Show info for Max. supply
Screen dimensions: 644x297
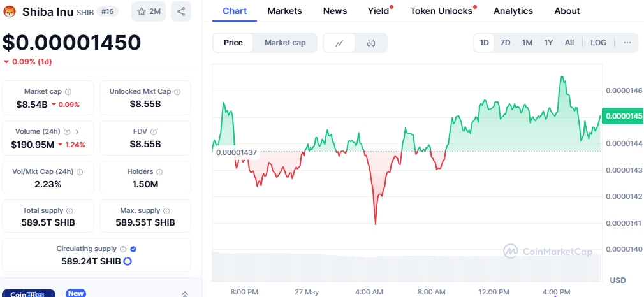pyautogui.click(x=166, y=211)
